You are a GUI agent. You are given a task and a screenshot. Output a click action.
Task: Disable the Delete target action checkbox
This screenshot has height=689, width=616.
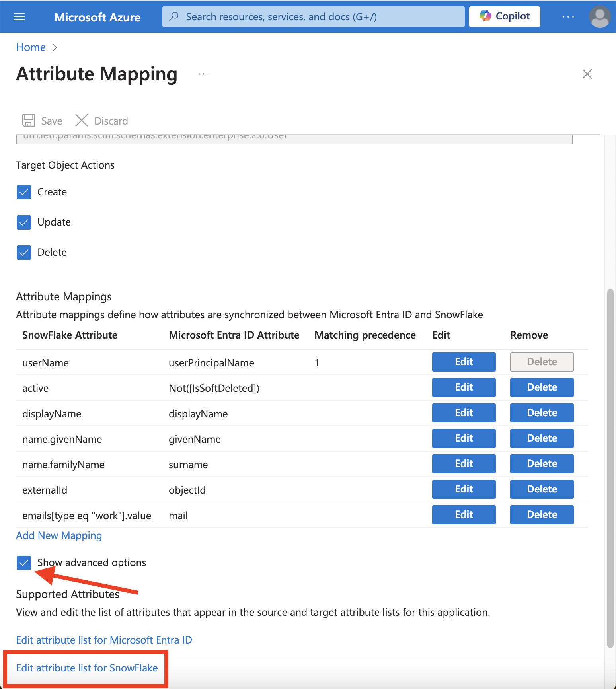tap(24, 253)
